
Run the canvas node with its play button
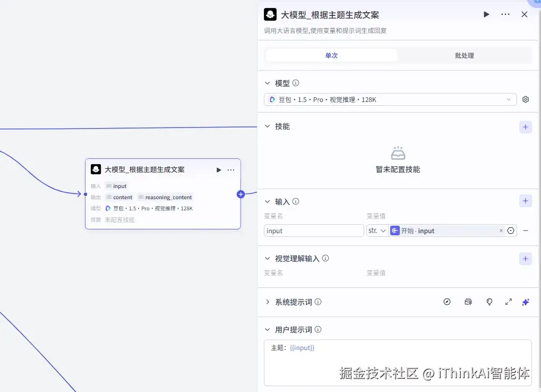tap(218, 170)
